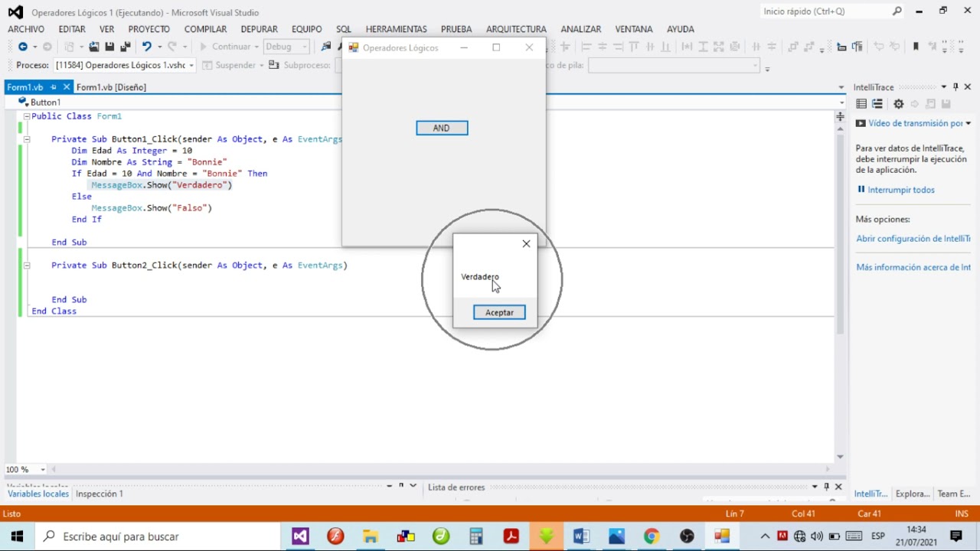Collapse Button2_Click sub outlining box
Image resolution: width=980 pixels, height=551 pixels.
[x=26, y=266]
